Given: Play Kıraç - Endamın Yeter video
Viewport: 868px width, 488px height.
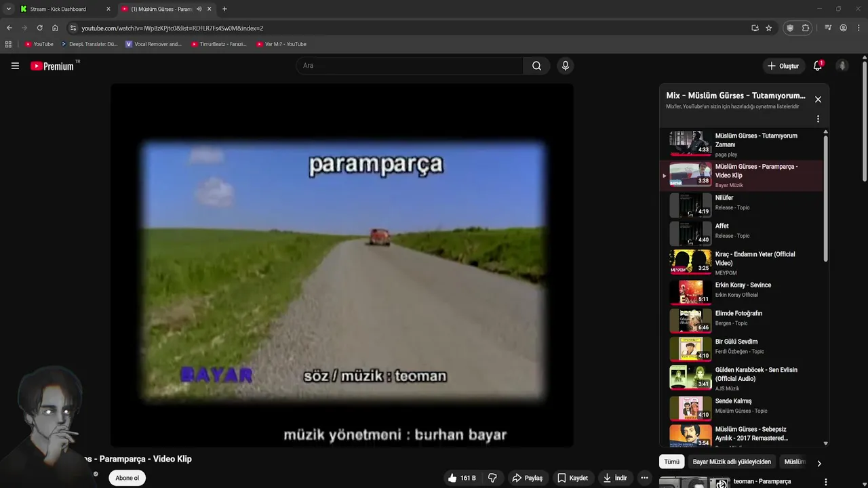Looking at the screenshot, I should point(742,262).
